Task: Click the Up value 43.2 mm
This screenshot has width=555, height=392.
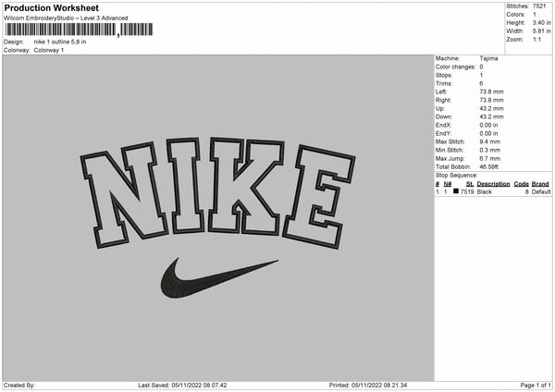Action: click(x=491, y=108)
